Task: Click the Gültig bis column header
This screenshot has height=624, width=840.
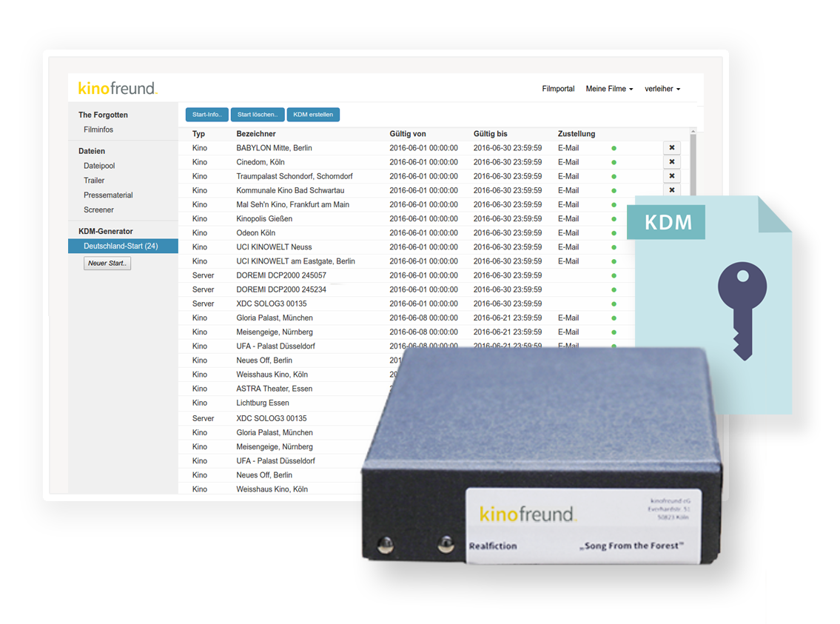Action: pos(490,134)
